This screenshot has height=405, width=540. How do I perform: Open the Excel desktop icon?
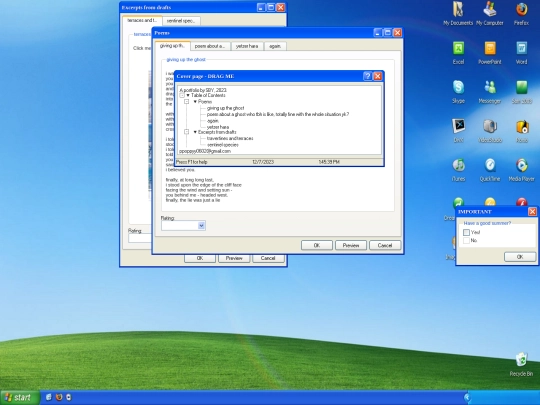point(458,53)
